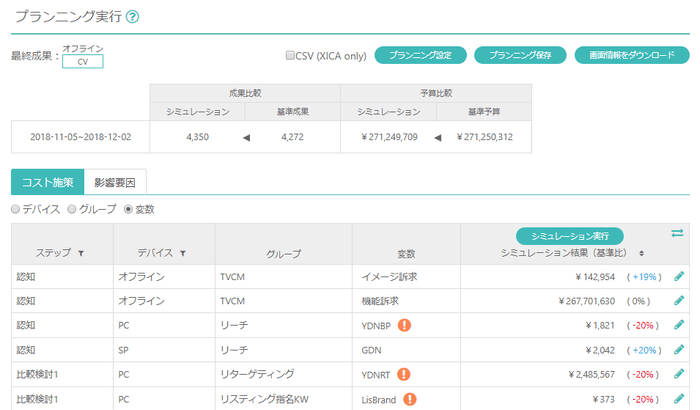Click the pencil edit icon for 機能訴求 row
This screenshot has height=410, width=700.
pyautogui.click(x=679, y=300)
